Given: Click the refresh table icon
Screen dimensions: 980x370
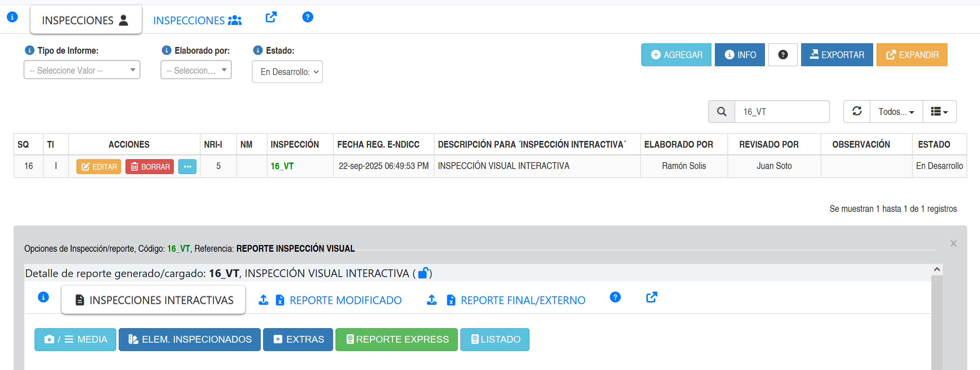Looking at the screenshot, I should click(857, 112).
